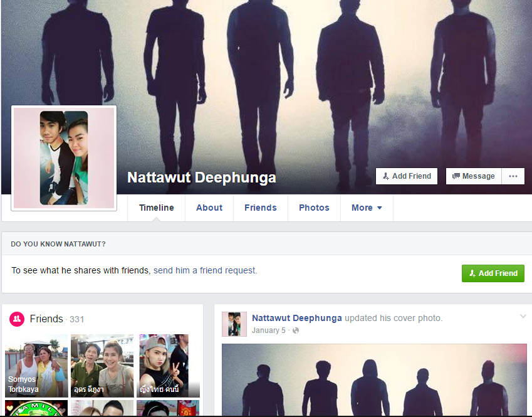This screenshot has width=532, height=417.
Task: Click the public globe audience icon
Action: tap(296, 330)
